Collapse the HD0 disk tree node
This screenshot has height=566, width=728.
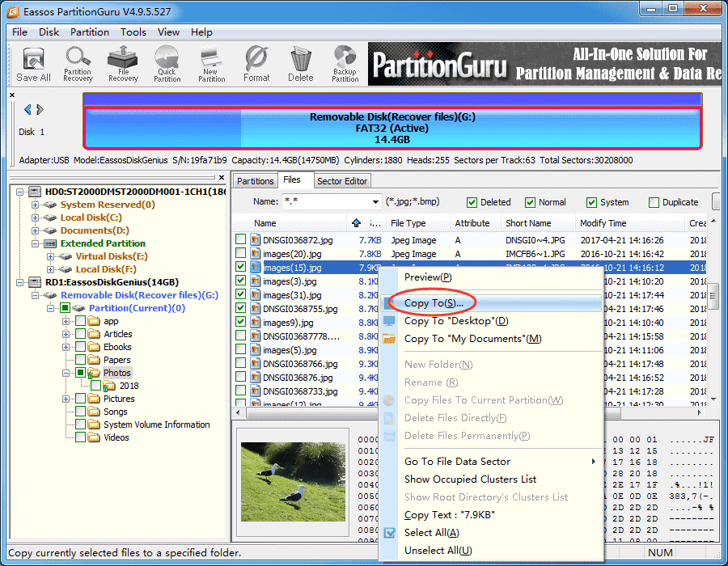click(x=20, y=192)
